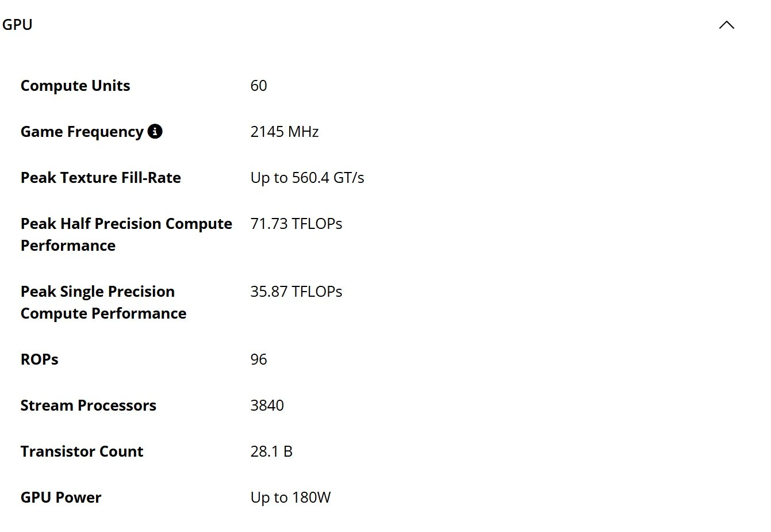Click Peak Half Precision Compute Performance label
The height and width of the screenshot is (532, 771).
coord(126,234)
